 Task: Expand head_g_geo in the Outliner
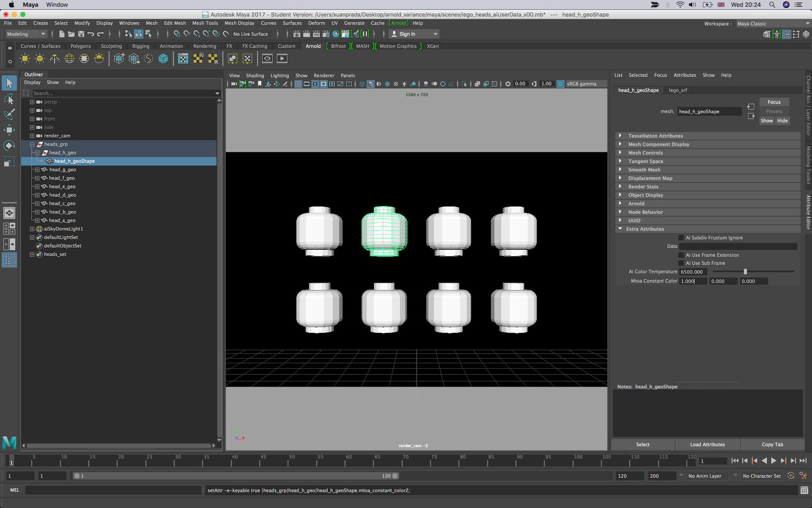(x=37, y=170)
